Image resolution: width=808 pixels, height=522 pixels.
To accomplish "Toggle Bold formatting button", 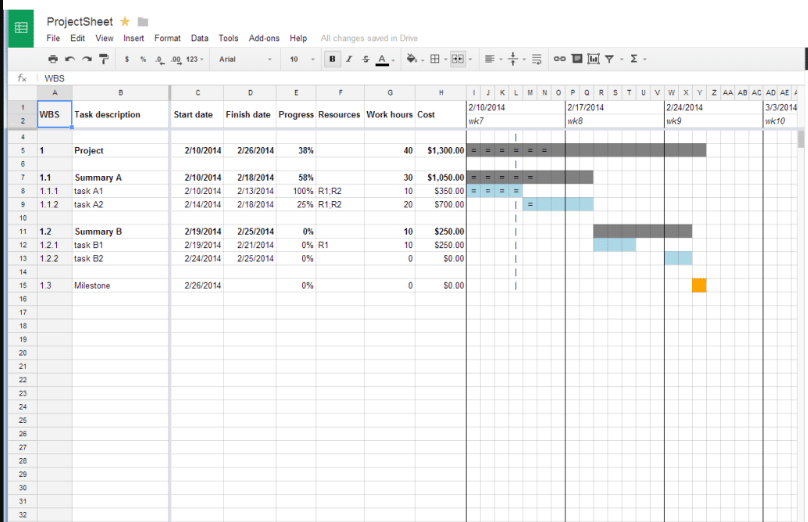I will point(332,59).
